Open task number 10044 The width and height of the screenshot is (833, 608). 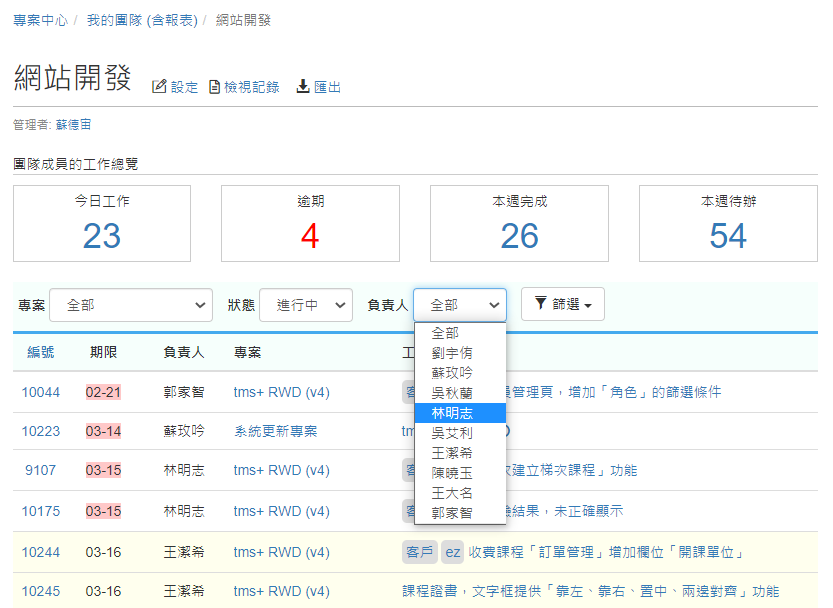[x=41, y=392]
